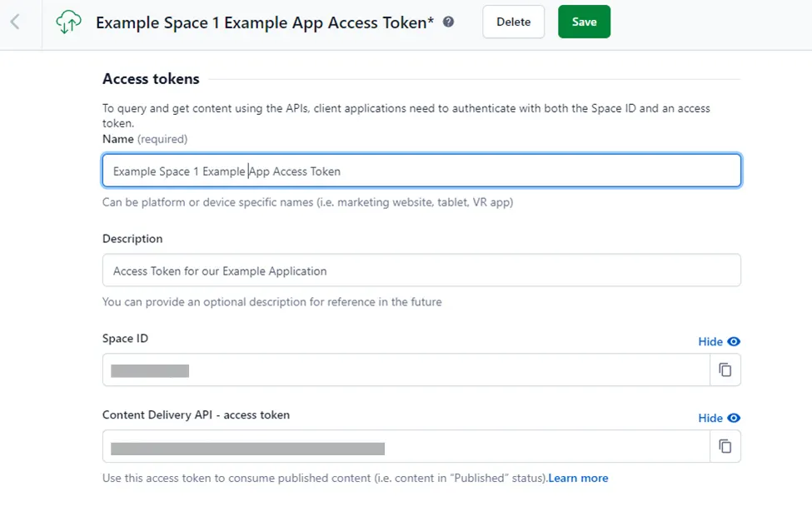The image size is (812, 506).
Task: Click the Name (required) label
Action: pos(144,139)
